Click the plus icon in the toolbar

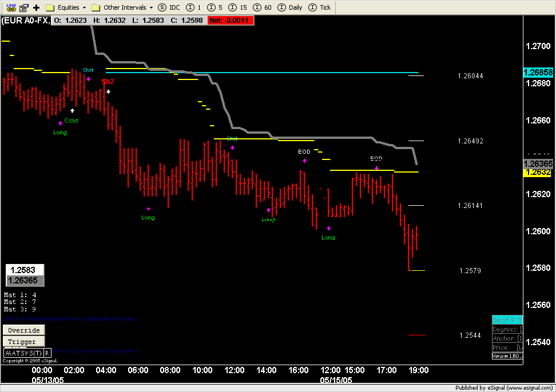click(x=36, y=7)
